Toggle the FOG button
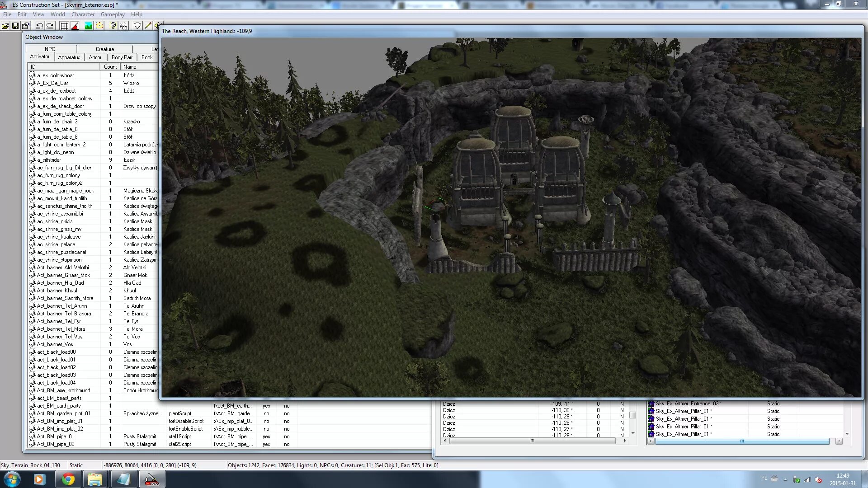Screen dimensions: 868x488 point(123,26)
